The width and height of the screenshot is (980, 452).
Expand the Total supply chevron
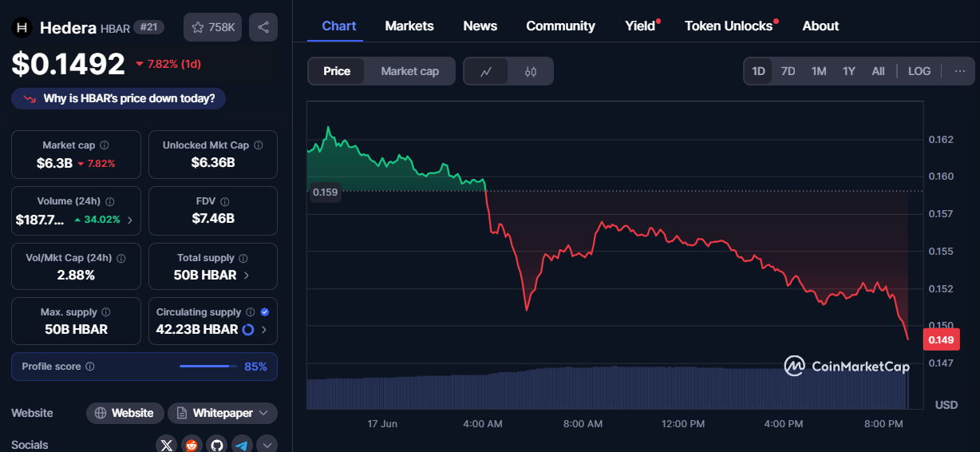(x=246, y=275)
